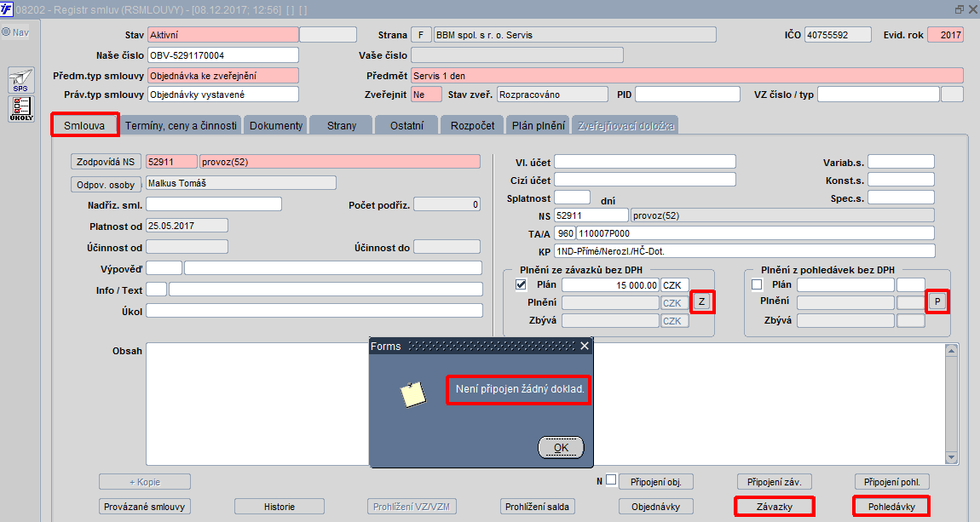Image resolution: width=980 pixels, height=522 pixels.
Task: Open the SPS paper-plane icon
Action: 20,81
